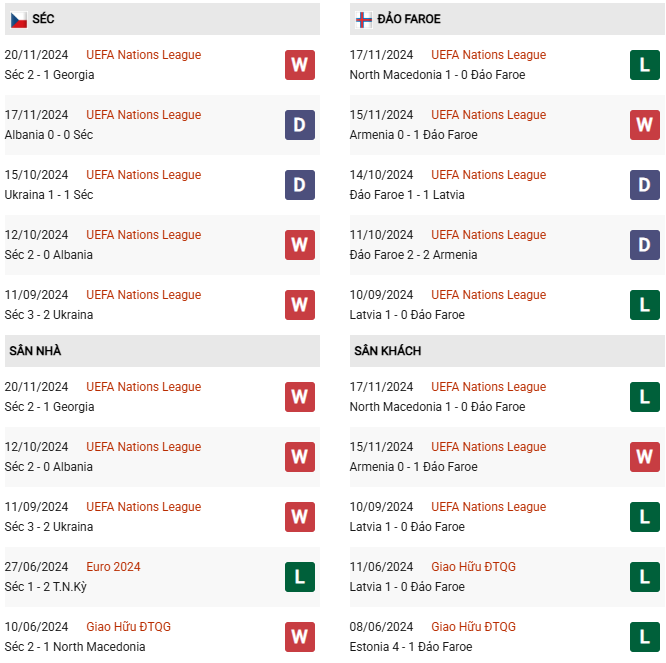This screenshot has height=663, width=666.
Task: Open UEFA Nations League link dated 15/10/2024
Action: pyautogui.click(x=143, y=175)
